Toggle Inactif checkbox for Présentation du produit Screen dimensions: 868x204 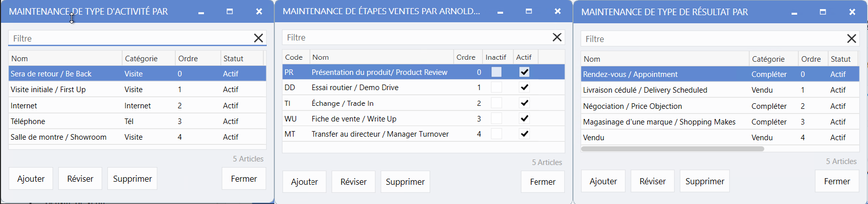[497, 72]
